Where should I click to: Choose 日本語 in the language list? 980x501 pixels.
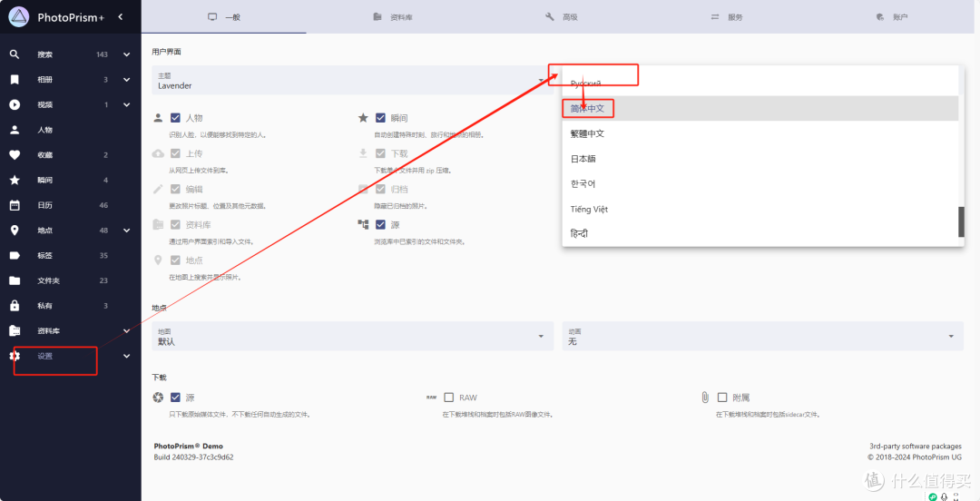point(583,159)
